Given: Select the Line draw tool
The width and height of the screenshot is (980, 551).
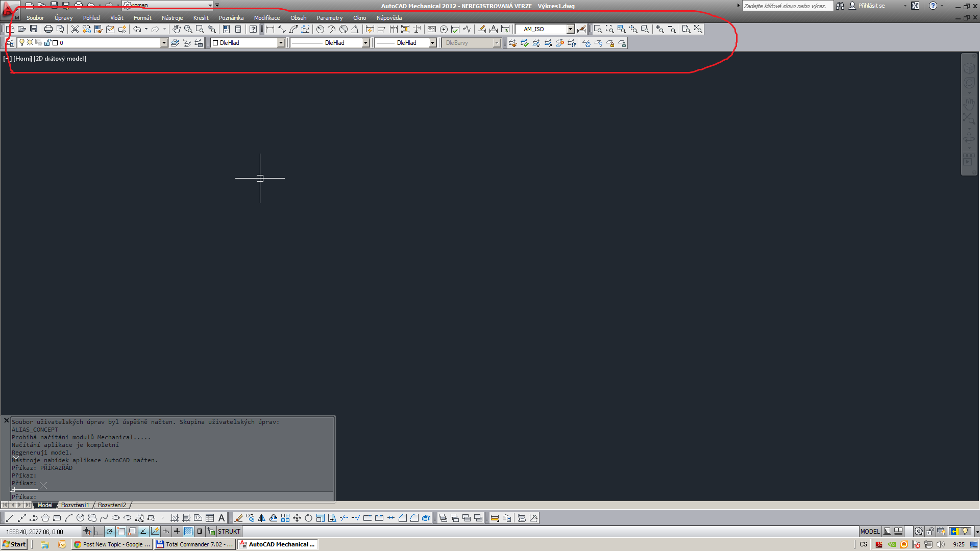Looking at the screenshot, I should click(x=10, y=518).
